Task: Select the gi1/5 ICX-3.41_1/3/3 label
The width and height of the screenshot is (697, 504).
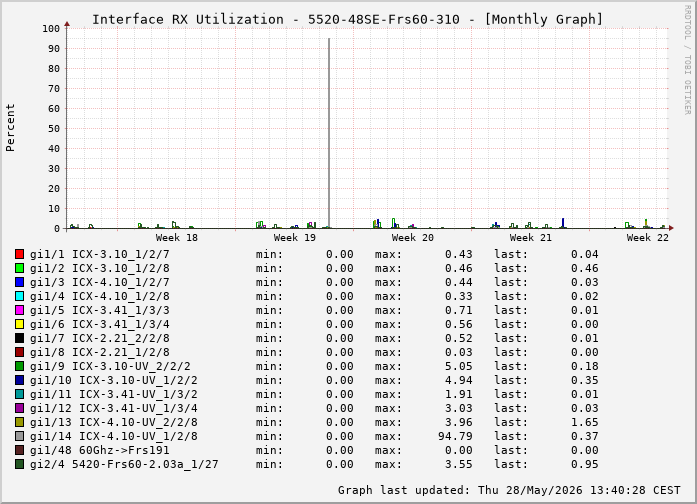Action: pos(100,310)
